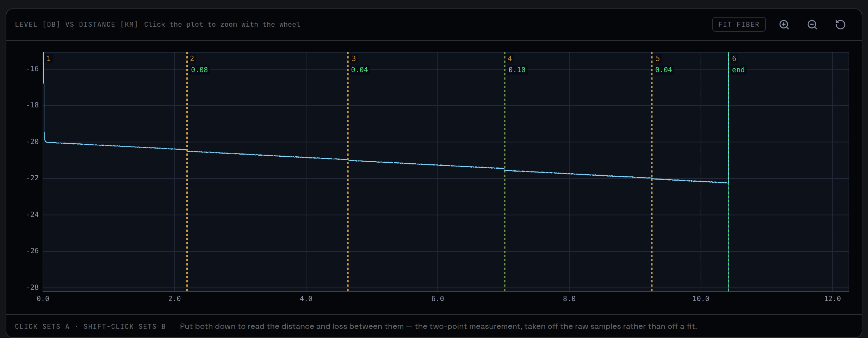Screen dimensions: 868x338
Task: Click the 0.10 loss value at event 4
Action: (x=517, y=70)
